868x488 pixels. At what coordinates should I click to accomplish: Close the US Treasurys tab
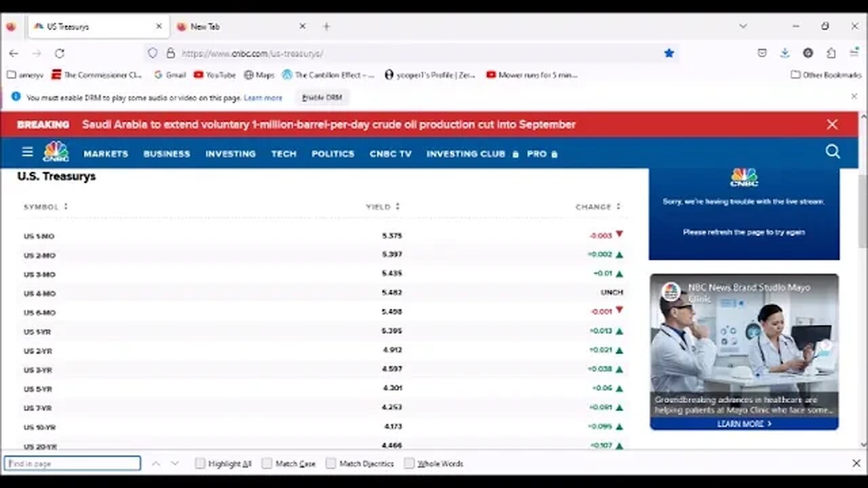click(x=159, y=26)
